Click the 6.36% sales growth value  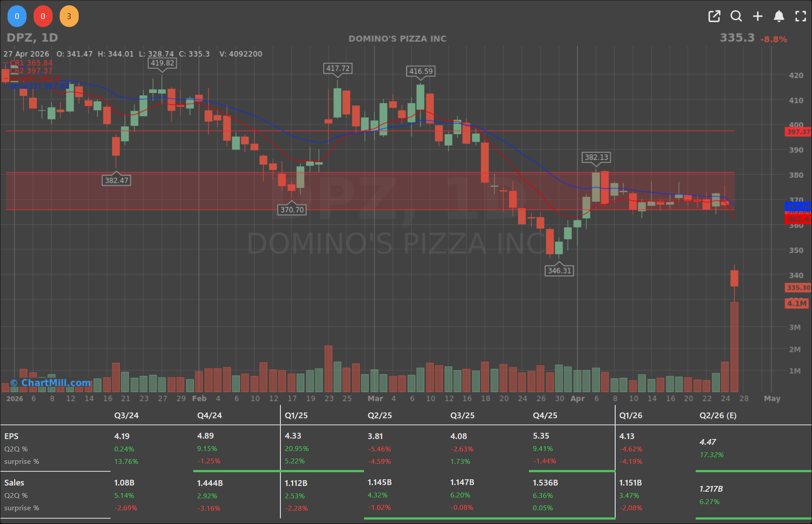point(543,496)
